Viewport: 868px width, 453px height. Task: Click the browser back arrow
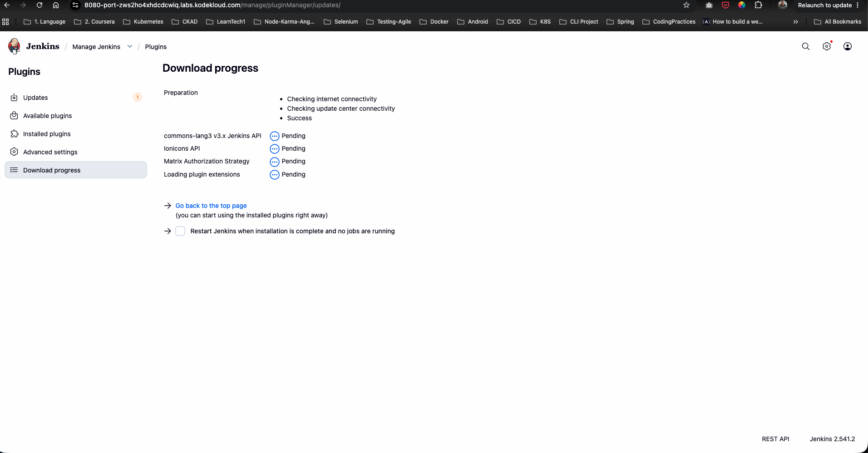7,5
